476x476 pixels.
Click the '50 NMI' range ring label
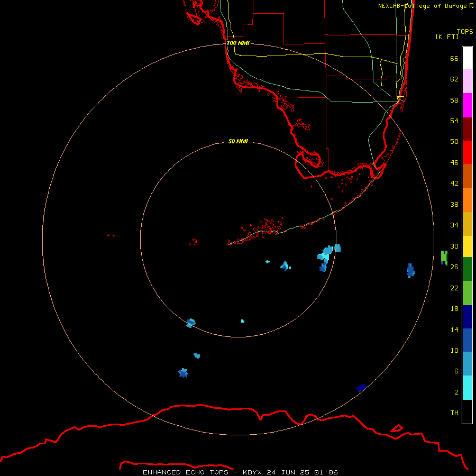coord(238,141)
